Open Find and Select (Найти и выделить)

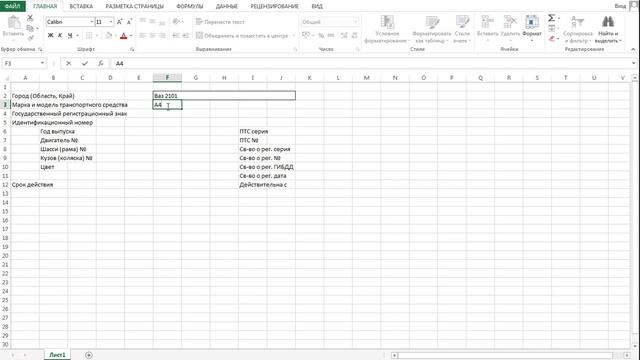608,29
